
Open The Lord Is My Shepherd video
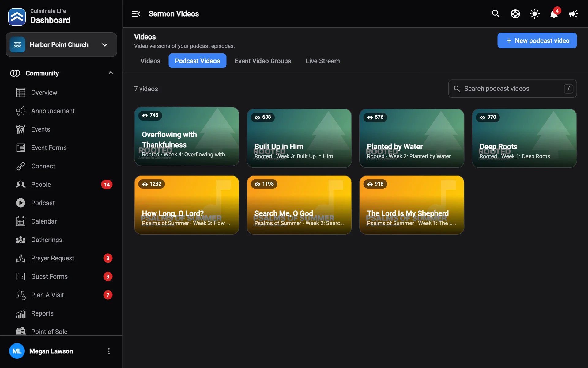412,205
